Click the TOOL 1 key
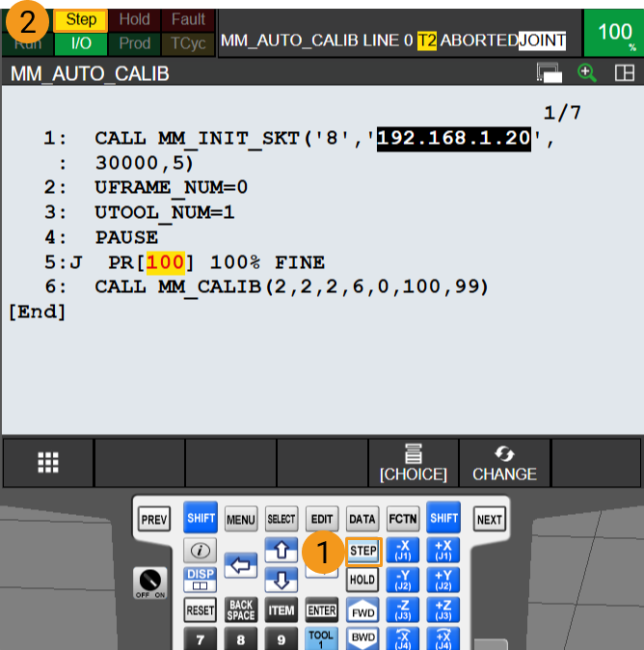 pyautogui.click(x=321, y=638)
